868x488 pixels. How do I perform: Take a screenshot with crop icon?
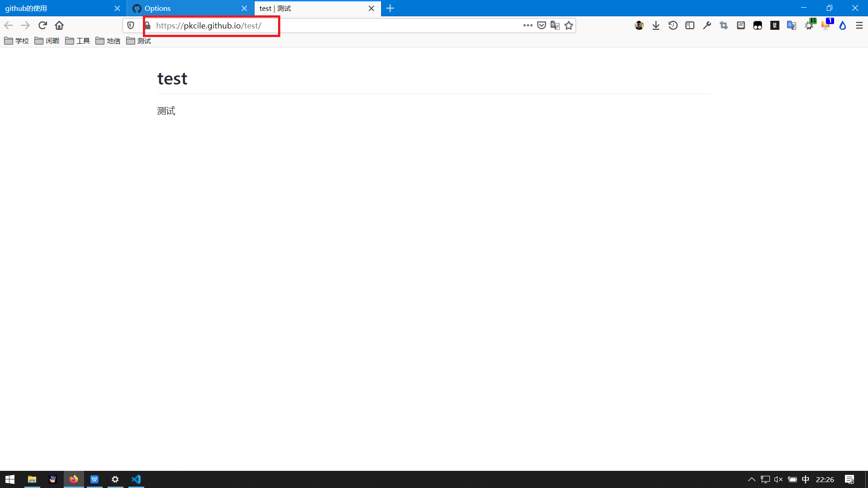pos(724,25)
